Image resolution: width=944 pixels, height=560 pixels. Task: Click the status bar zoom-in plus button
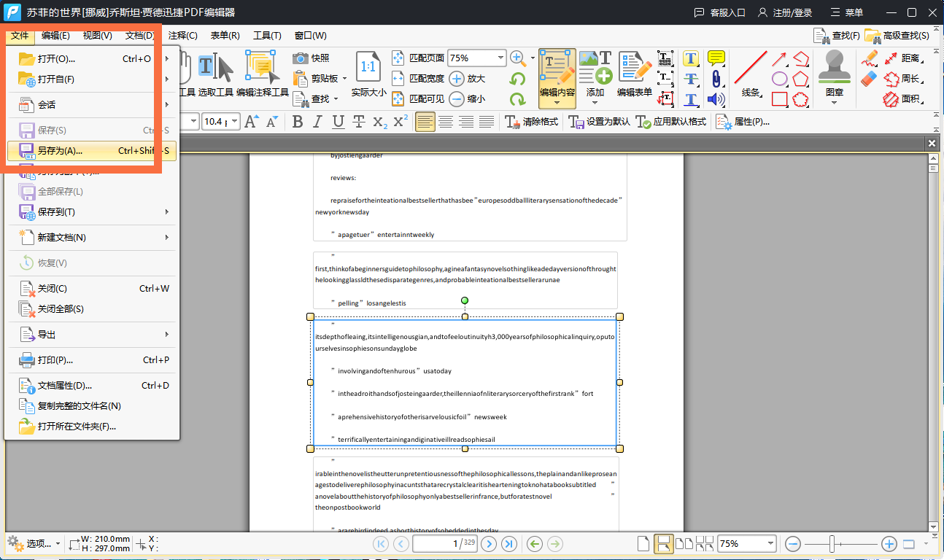[x=889, y=543]
